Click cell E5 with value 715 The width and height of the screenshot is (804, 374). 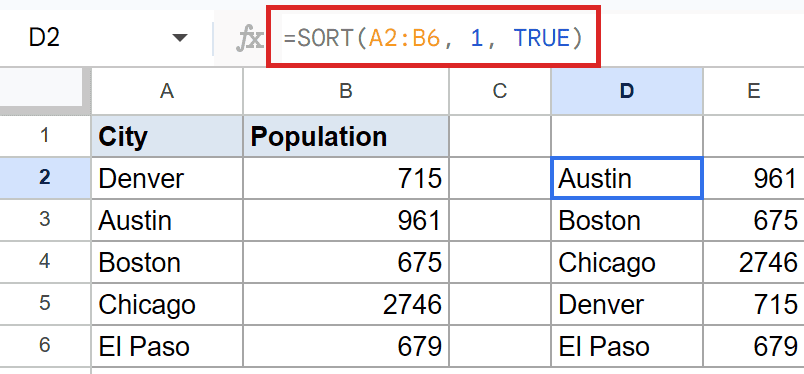(x=753, y=304)
